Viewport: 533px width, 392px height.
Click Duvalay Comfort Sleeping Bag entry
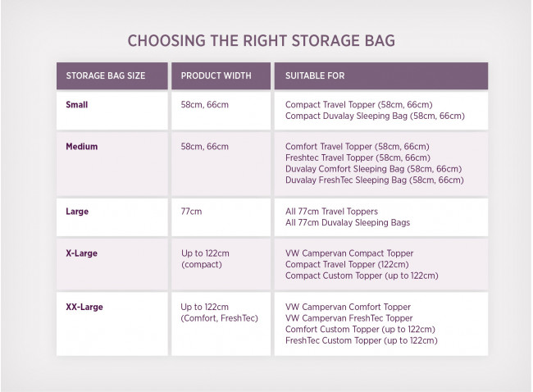[x=373, y=169]
